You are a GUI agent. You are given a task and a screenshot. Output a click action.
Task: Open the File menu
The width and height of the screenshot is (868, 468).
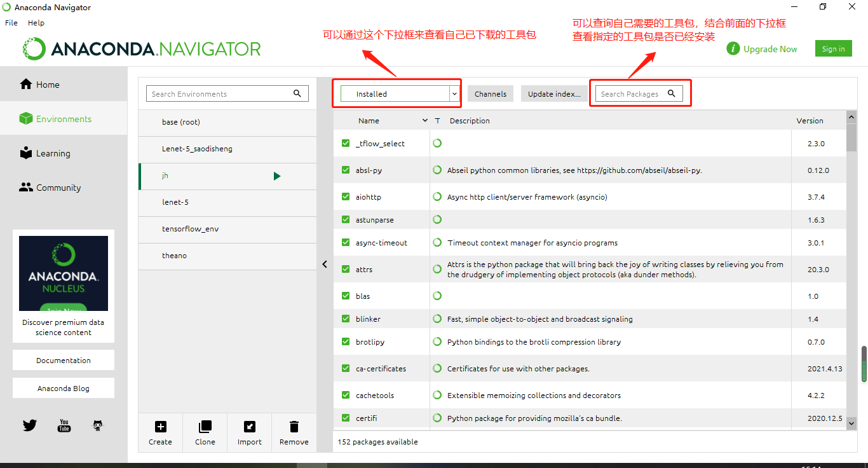11,22
